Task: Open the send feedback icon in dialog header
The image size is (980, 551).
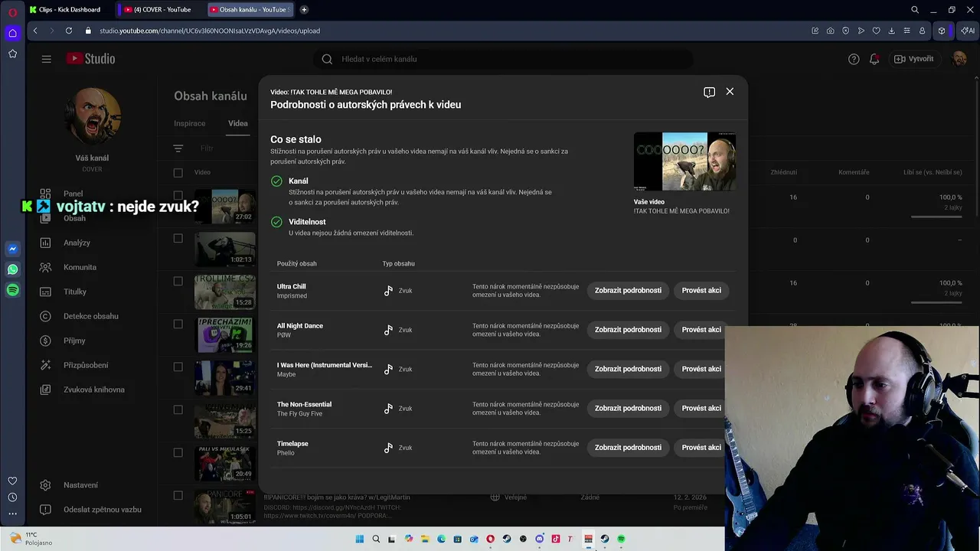Action: click(x=709, y=92)
